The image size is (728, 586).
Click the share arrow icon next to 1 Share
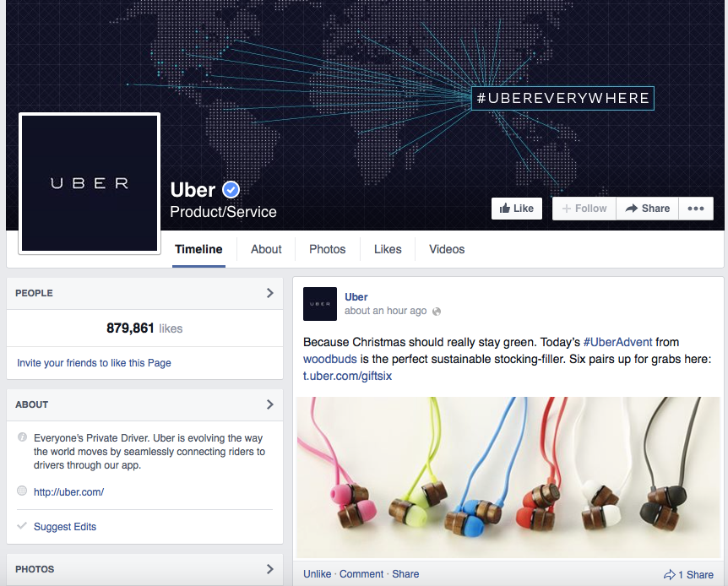[669, 574]
